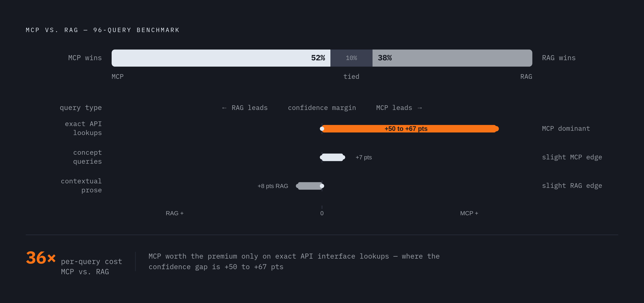
Task: Click the "MCP wins" label
Action: 85,58
